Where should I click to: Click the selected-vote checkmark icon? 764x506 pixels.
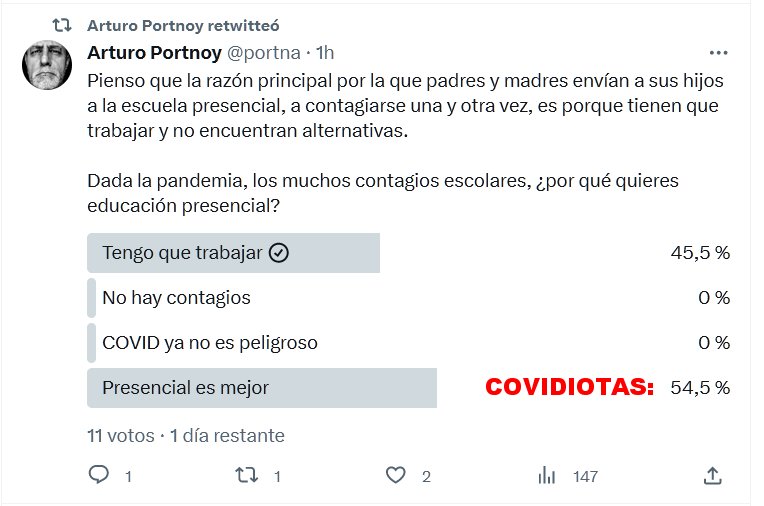tap(279, 253)
